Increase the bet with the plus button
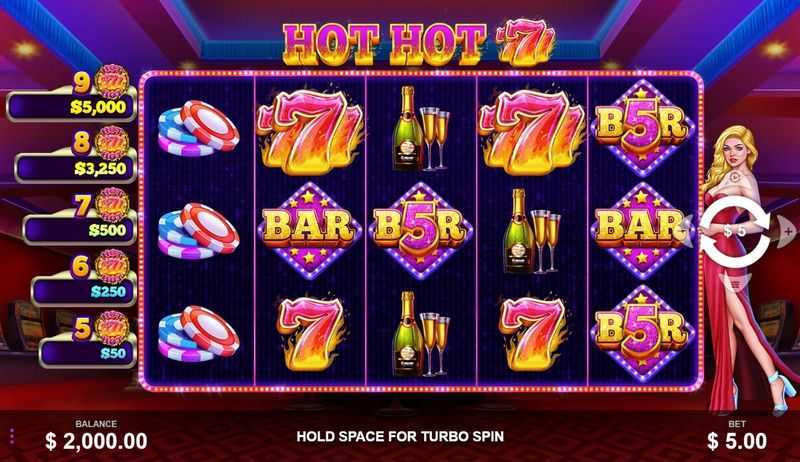The image size is (800, 462). [x=788, y=232]
